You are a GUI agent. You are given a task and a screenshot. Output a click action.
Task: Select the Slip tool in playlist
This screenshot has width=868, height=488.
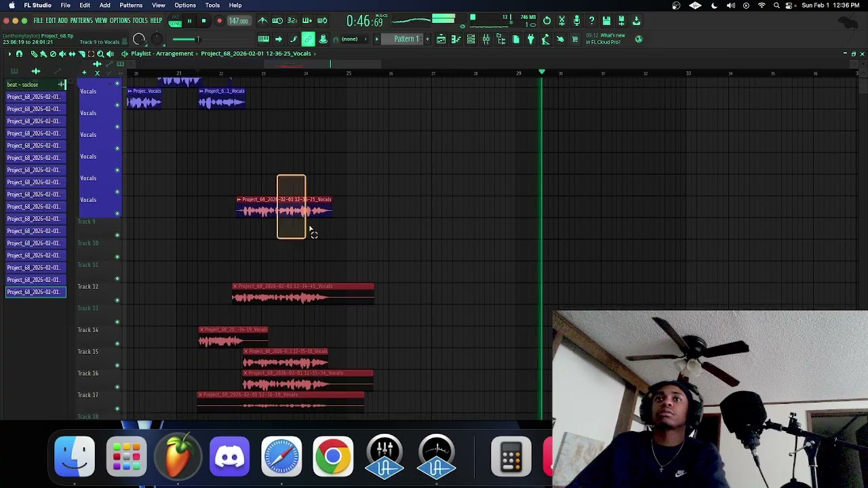(72, 54)
